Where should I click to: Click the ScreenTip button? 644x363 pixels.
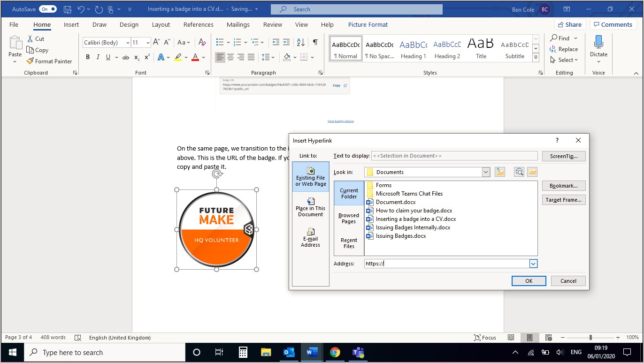click(x=564, y=156)
